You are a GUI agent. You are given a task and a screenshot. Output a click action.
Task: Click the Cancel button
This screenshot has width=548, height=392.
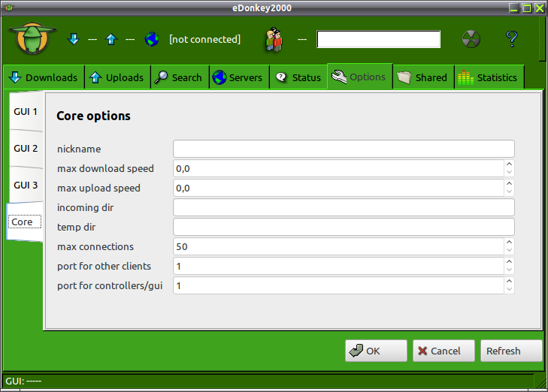tap(444, 351)
